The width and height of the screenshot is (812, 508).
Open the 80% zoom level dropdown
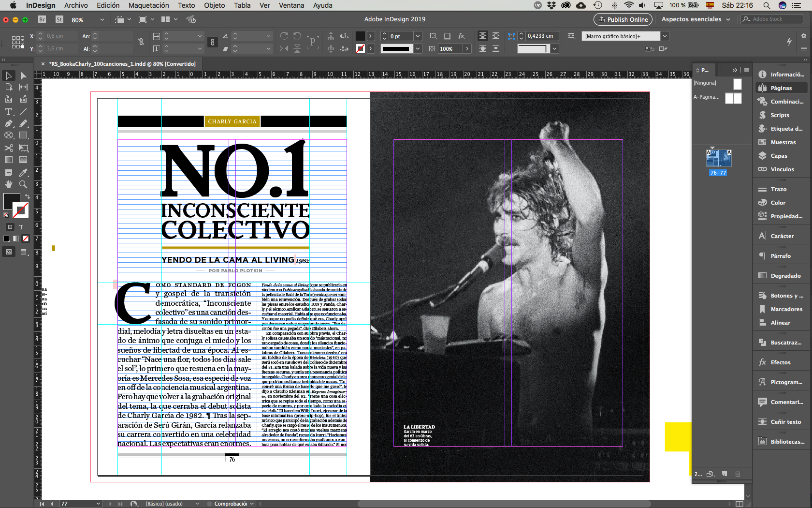coord(102,20)
